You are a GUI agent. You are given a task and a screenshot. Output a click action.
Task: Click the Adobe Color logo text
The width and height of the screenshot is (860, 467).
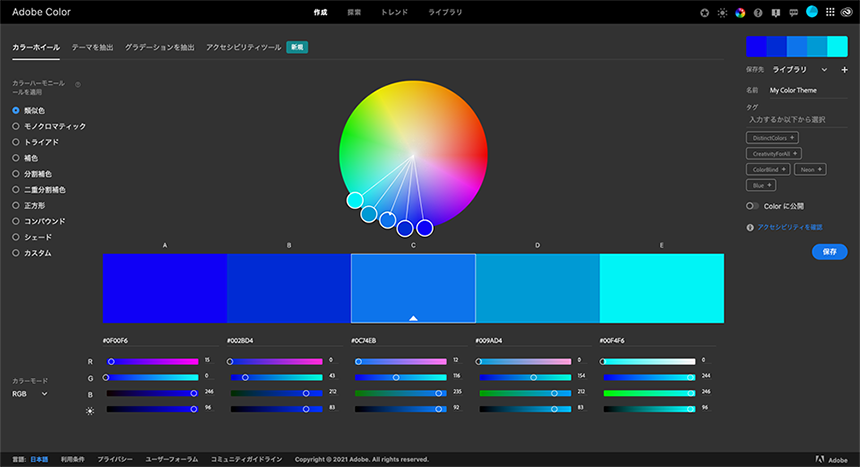tap(41, 12)
